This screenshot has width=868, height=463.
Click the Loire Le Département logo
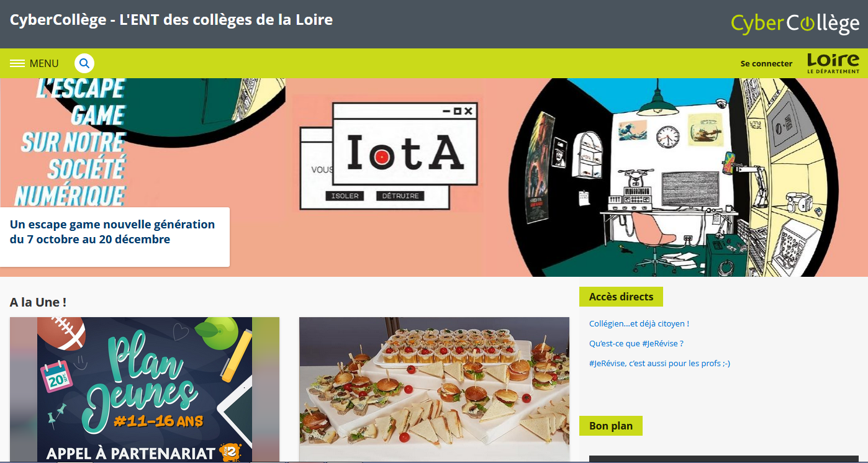833,63
